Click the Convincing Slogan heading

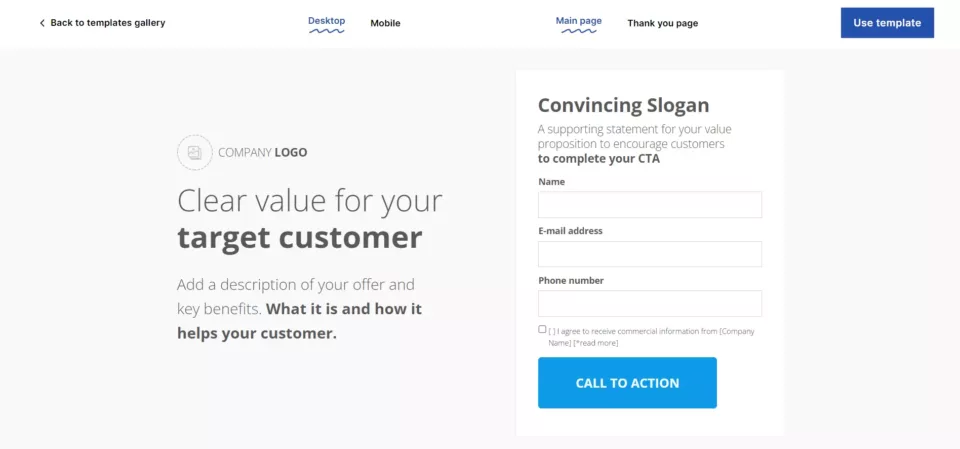pyautogui.click(x=623, y=105)
